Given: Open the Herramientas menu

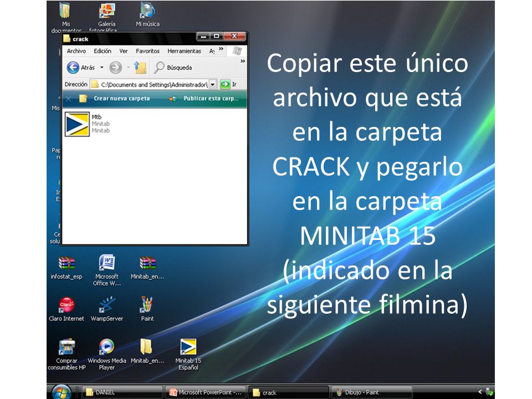Looking at the screenshot, I should click(x=184, y=51).
